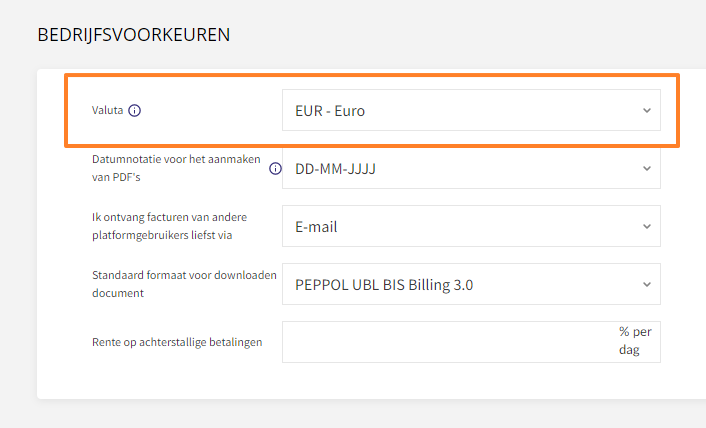Click the Valuta label
This screenshot has width=706, height=428.
click(107, 110)
